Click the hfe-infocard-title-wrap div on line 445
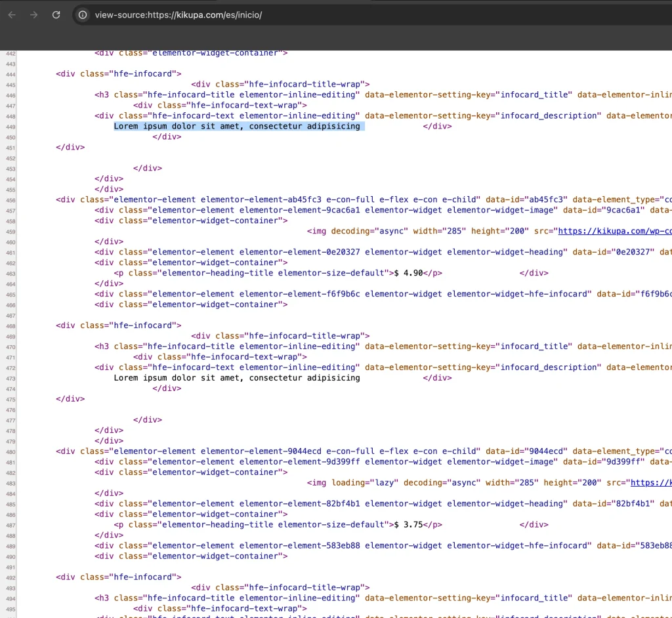The width and height of the screenshot is (672, 618). point(281,84)
